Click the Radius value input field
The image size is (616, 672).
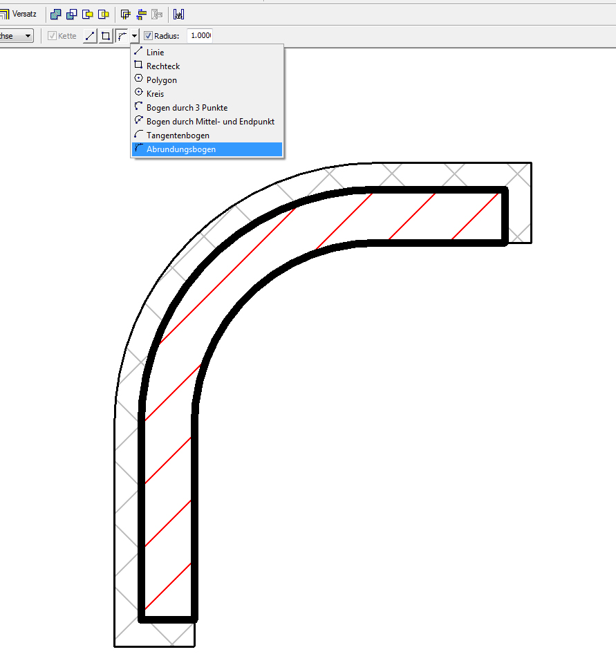tap(200, 35)
